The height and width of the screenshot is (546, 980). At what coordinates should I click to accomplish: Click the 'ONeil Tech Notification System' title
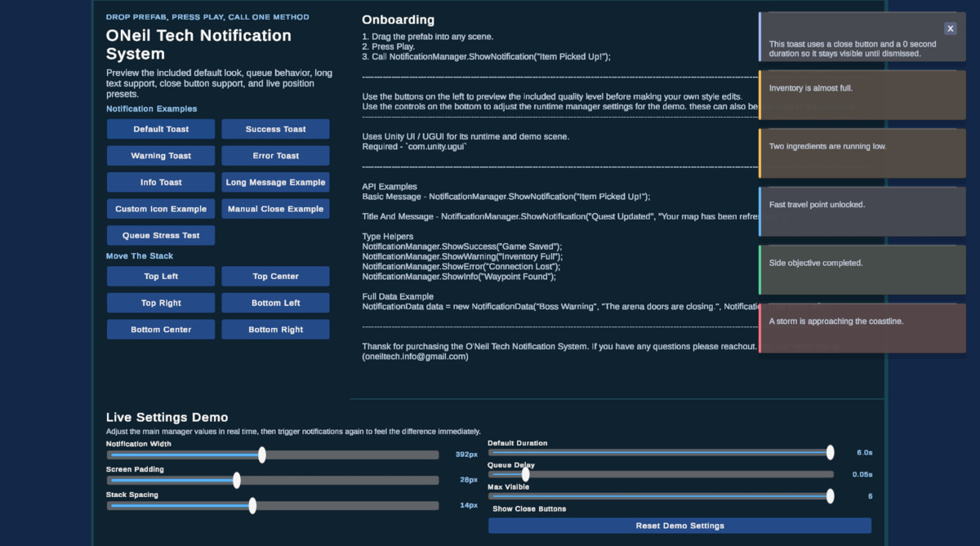coord(198,45)
